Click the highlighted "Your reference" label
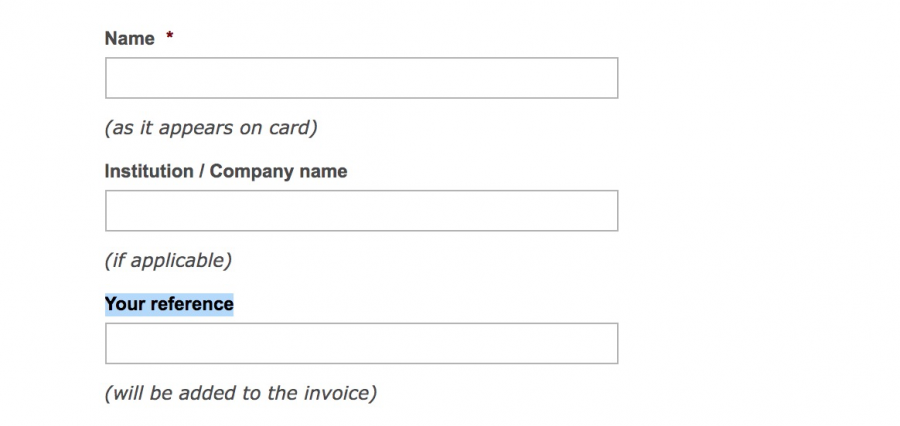Screen dimensions: 900x426 pyautogui.click(x=169, y=304)
